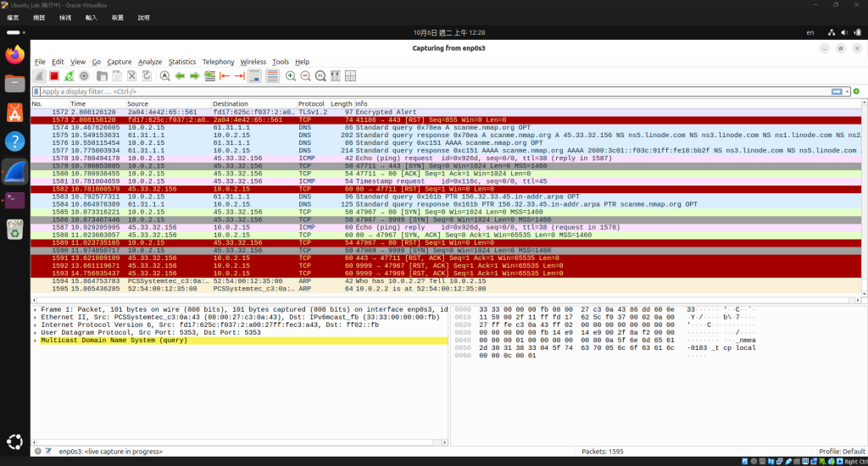Click the packet details horizontal scrollbar

pos(239,442)
